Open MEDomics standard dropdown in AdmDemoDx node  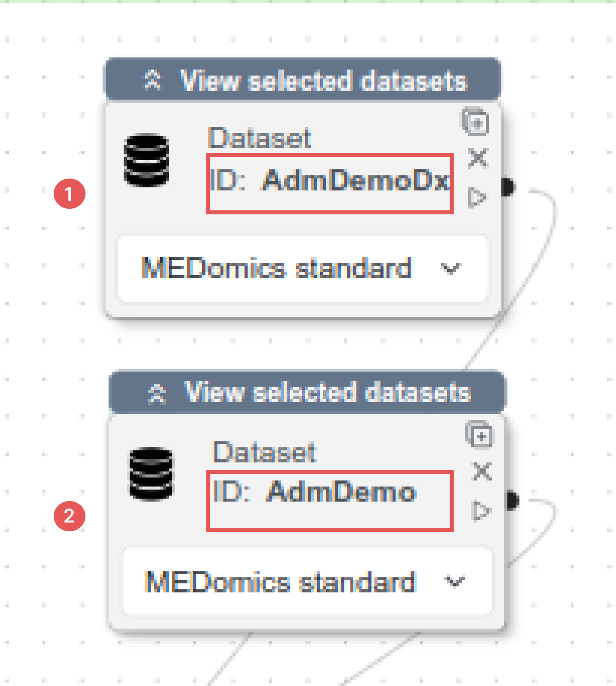277,268
